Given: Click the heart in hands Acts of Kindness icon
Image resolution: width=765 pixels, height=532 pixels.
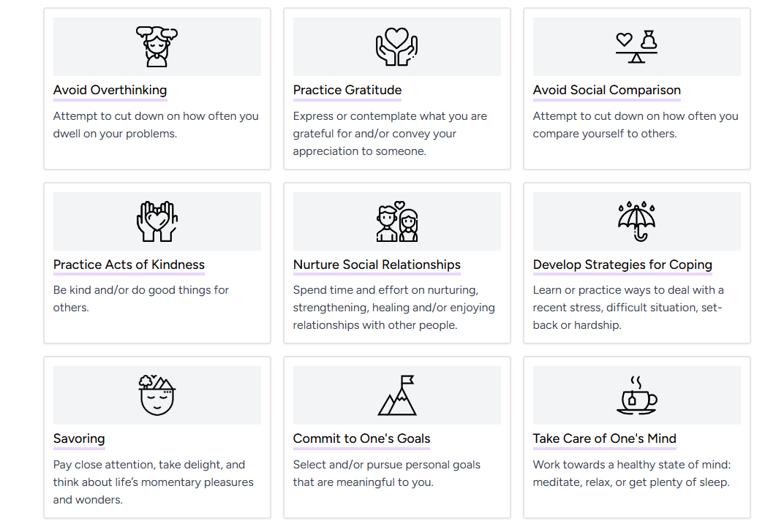Looking at the screenshot, I should [157, 220].
